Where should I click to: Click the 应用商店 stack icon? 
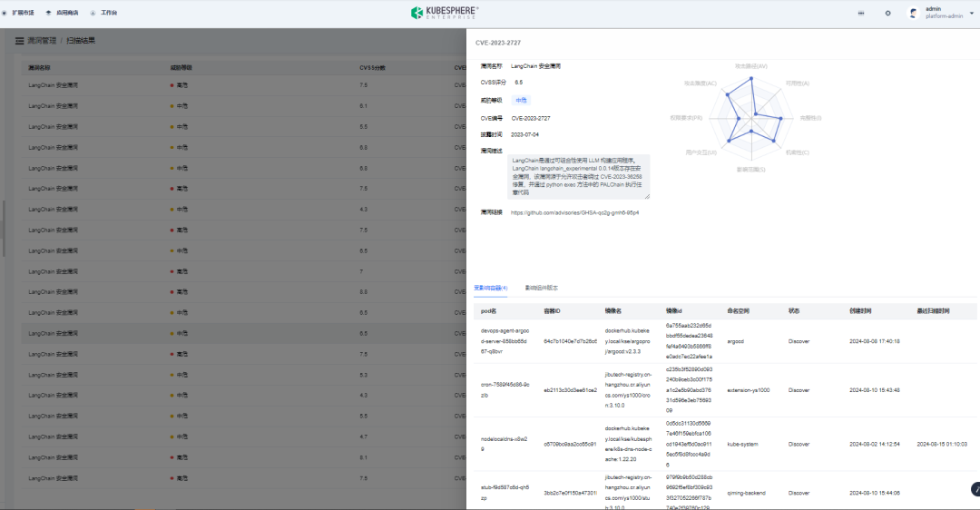pyautogui.click(x=49, y=13)
